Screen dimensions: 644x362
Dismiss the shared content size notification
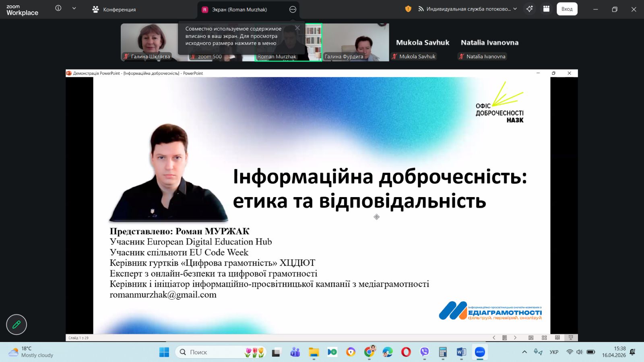coord(297,28)
